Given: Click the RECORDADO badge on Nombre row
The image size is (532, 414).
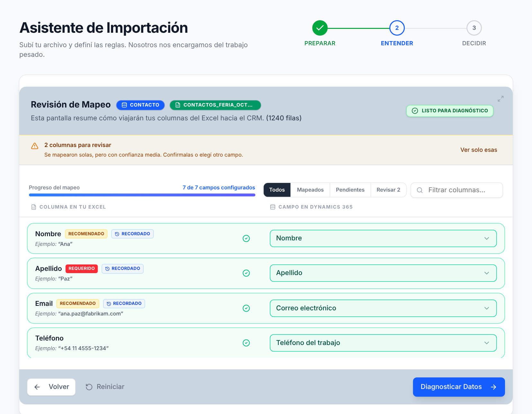Looking at the screenshot, I should pos(132,234).
